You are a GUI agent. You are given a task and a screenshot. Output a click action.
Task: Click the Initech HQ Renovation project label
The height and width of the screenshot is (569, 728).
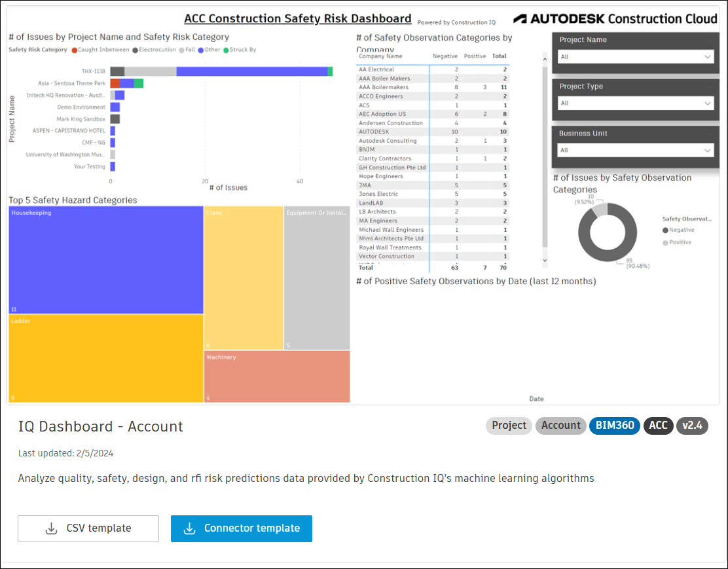click(66, 95)
